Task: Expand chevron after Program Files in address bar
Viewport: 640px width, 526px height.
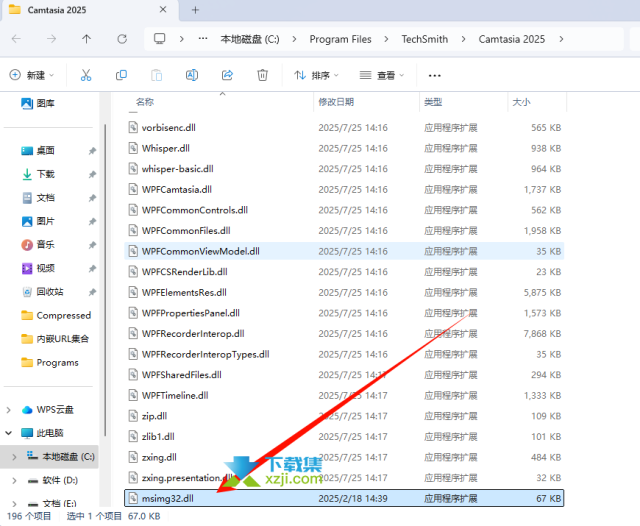Action: [x=386, y=39]
